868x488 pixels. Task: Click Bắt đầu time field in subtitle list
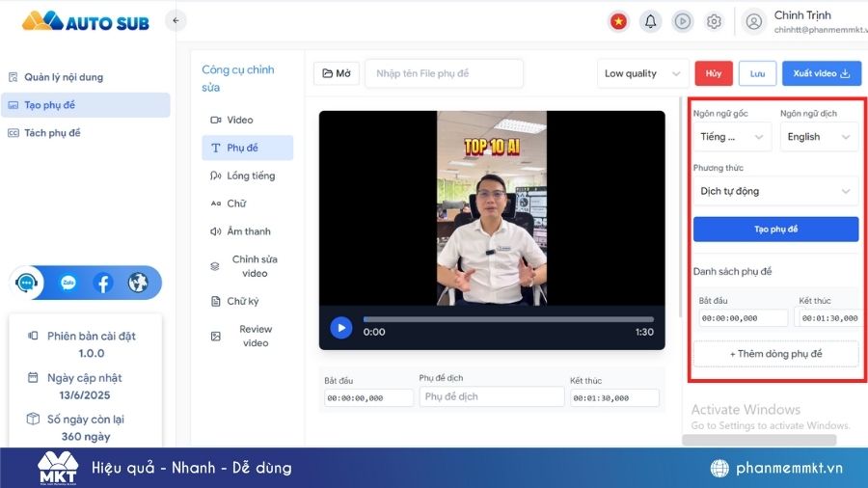(743, 318)
